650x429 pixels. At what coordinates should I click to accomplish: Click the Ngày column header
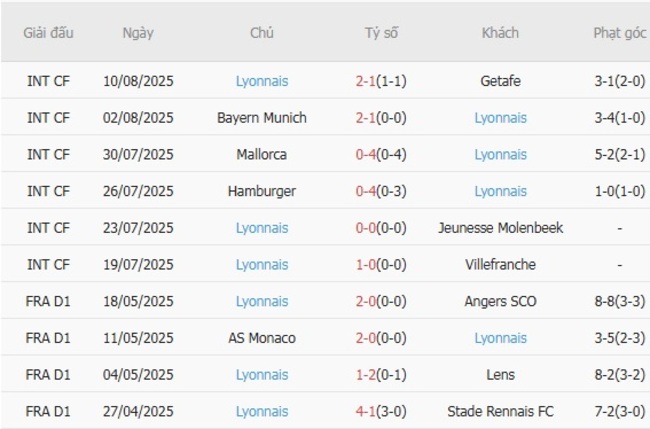138,33
